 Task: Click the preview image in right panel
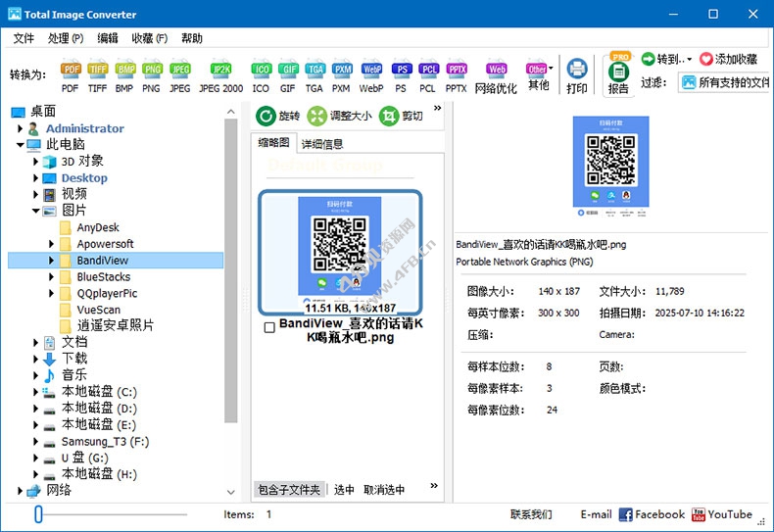(x=610, y=167)
